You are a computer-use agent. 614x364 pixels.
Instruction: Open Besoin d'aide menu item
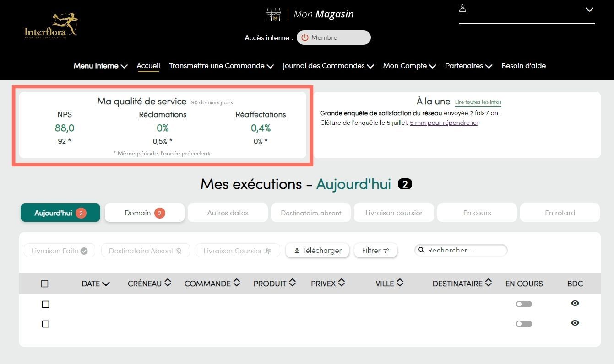point(523,66)
